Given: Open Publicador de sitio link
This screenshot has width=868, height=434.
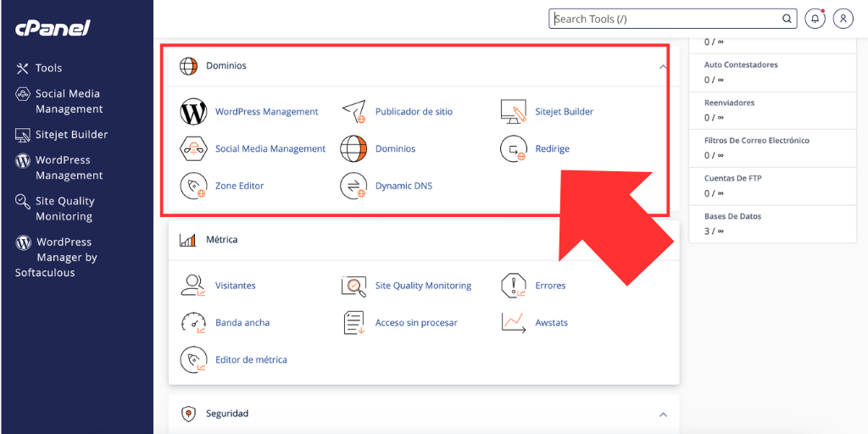Looking at the screenshot, I should [414, 112].
